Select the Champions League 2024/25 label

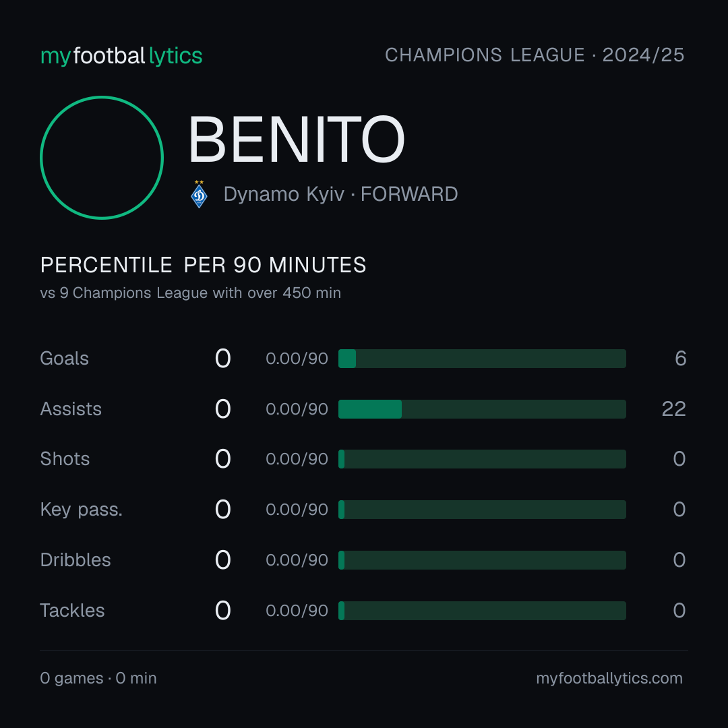coord(535,55)
